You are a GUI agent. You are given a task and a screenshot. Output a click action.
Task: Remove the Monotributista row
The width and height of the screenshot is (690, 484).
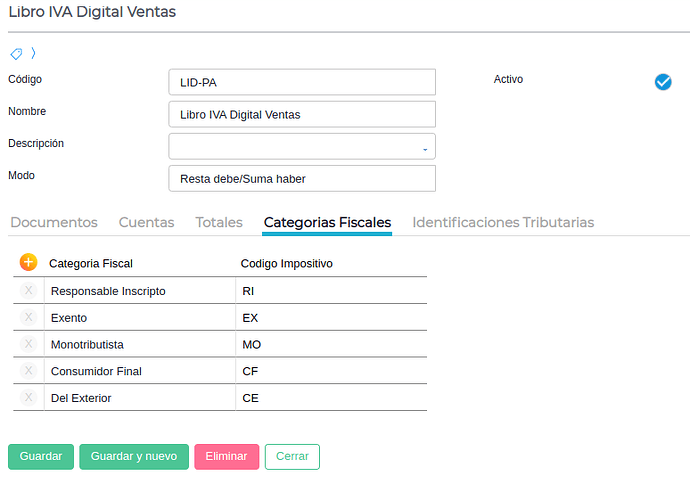(28, 344)
